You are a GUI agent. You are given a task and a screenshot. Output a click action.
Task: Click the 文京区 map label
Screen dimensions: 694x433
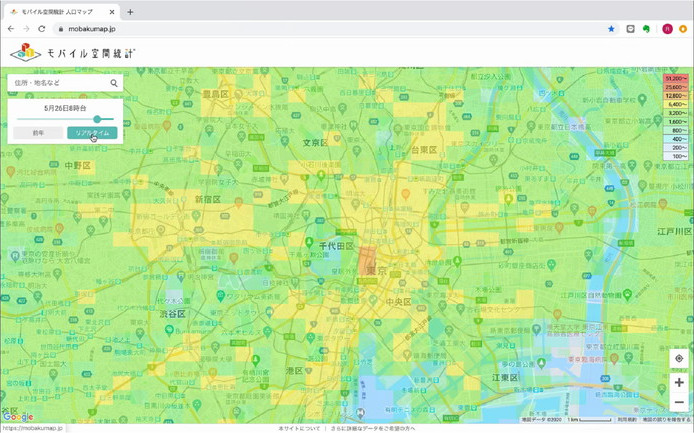(315, 143)
